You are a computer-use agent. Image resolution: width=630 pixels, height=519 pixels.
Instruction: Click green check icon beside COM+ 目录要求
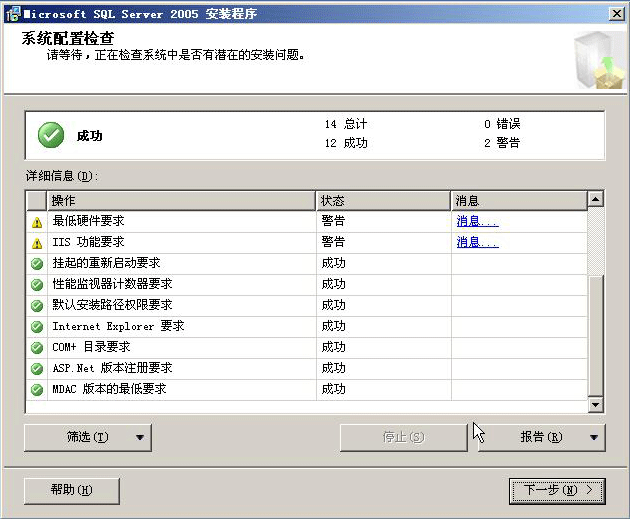[37, 348]
